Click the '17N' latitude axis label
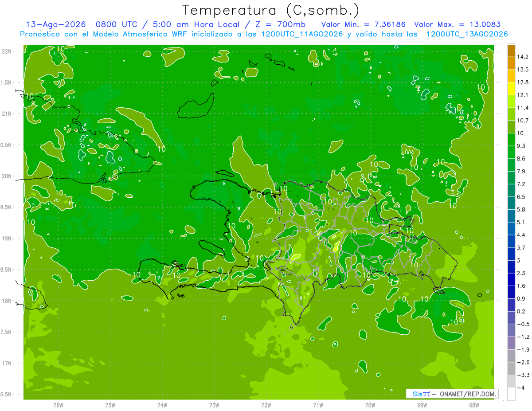The image size is (532, 411). (6, 364)
